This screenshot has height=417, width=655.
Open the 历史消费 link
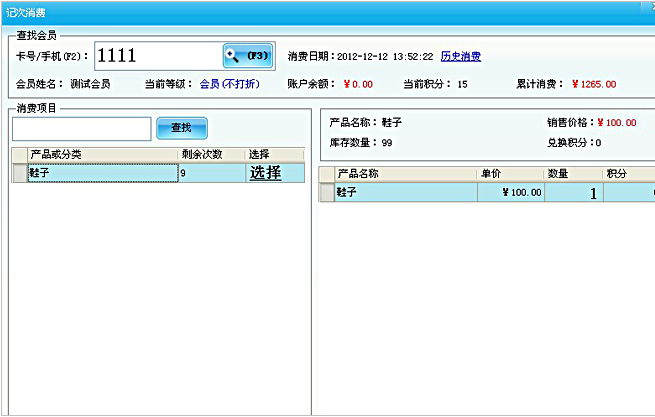[461, 56]
